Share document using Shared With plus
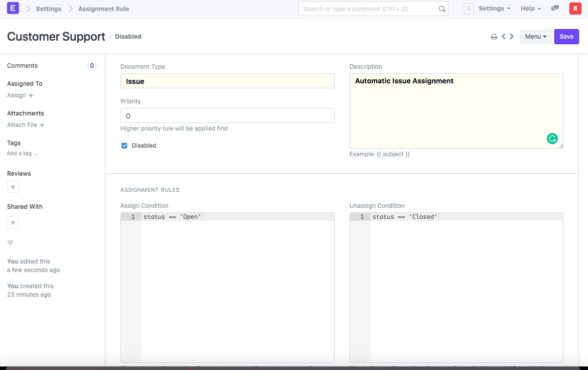 (x=13, y=222)
